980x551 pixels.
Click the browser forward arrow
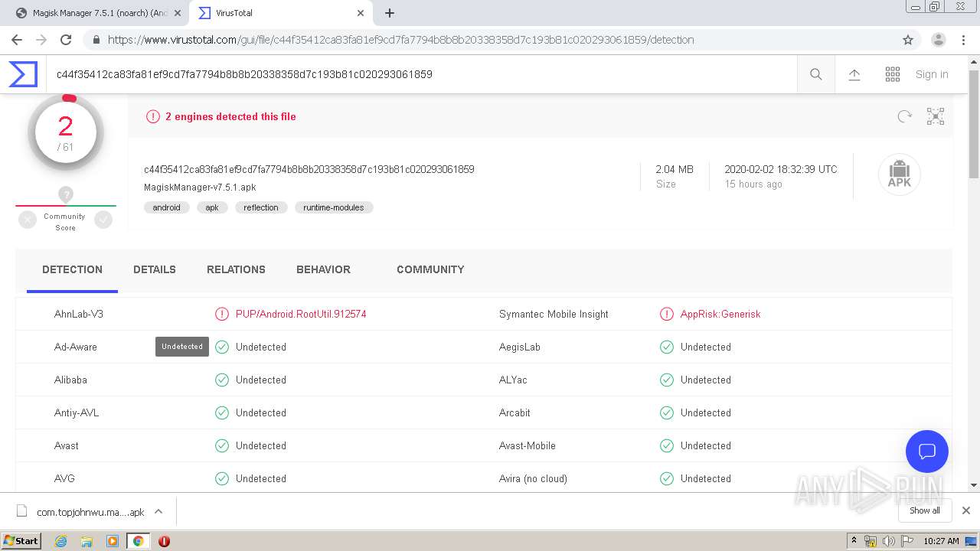click(x=41, y=40)
